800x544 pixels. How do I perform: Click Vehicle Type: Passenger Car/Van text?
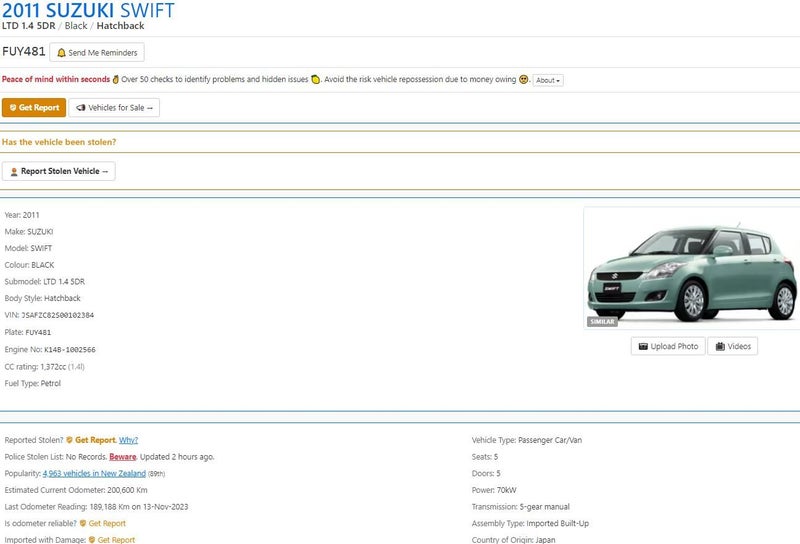(527, 440)
